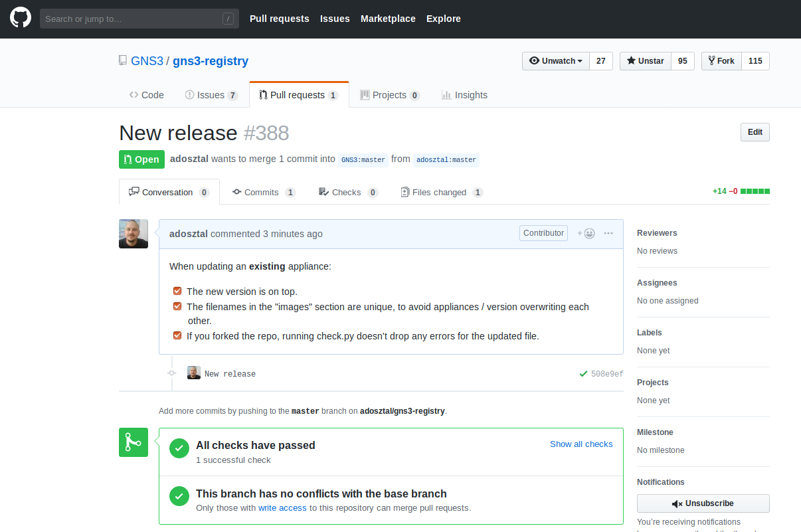Screen dimensions: 801x532
Task: Open the Issues repository tab
Action: 210,95
